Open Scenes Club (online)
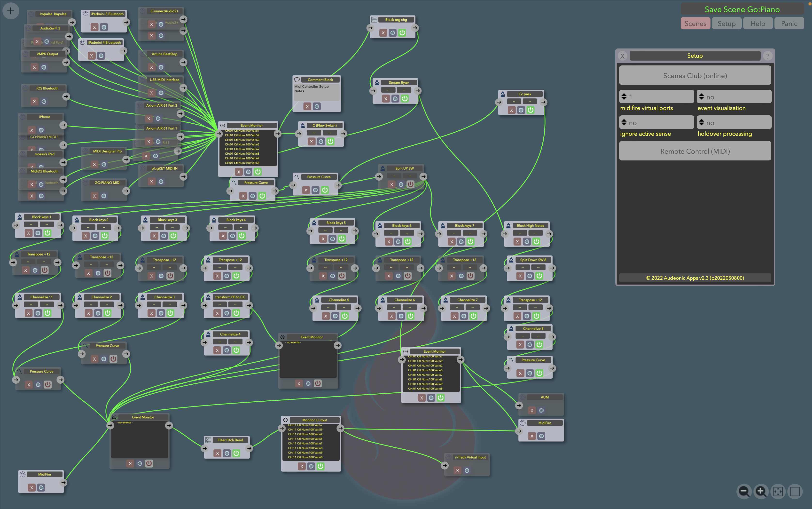Image resolution: width=812 pixels, height=509 pixels. [x=695, y=75]
